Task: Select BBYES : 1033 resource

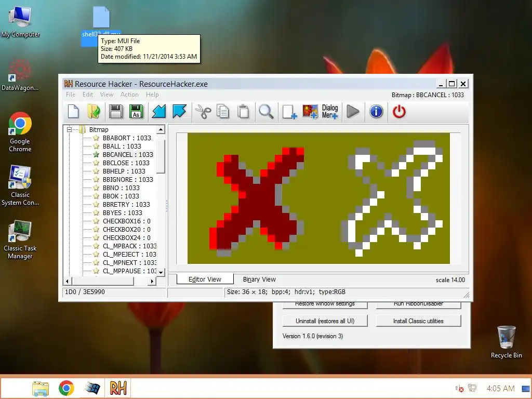Action: click(123, 212)
